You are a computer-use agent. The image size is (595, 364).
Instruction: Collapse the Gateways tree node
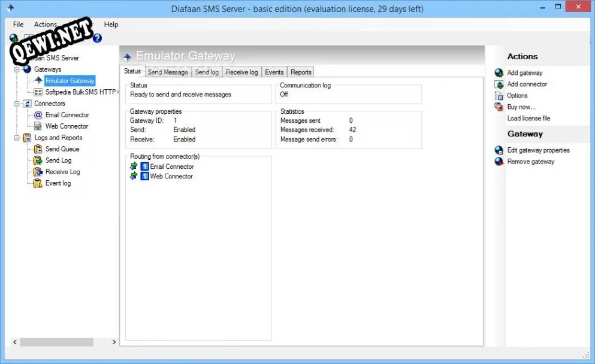click(17, 69)
